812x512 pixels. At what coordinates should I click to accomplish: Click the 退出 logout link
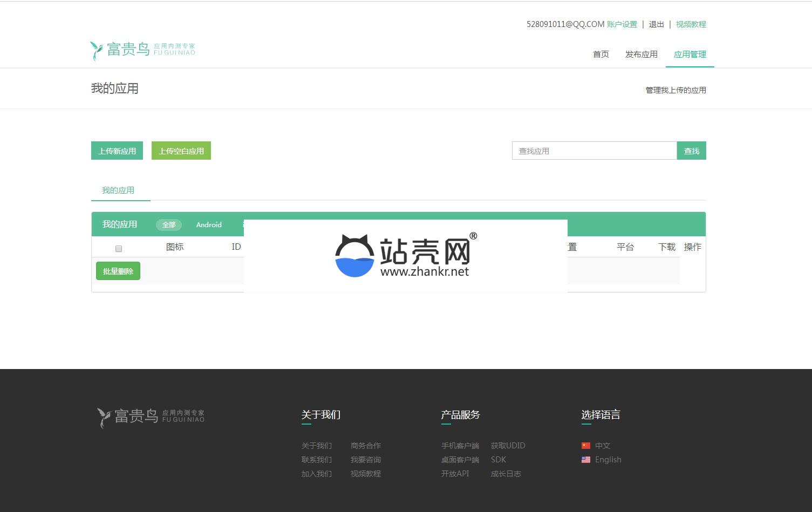pyautogui.click(x=656, y=24)
